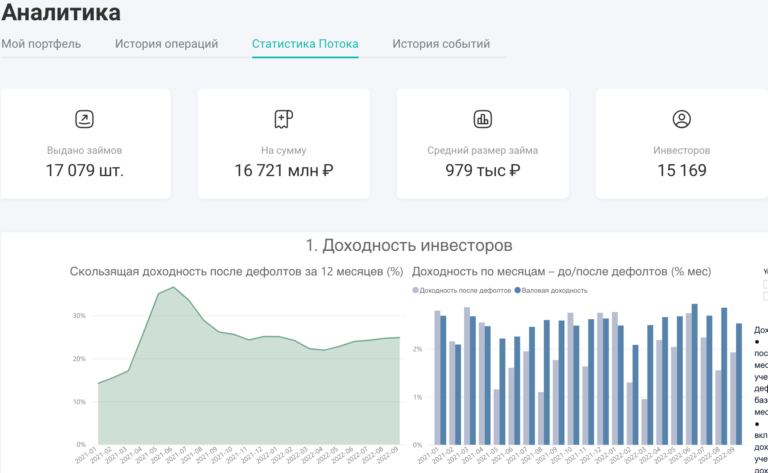Image resolution: width=768 pixels, height=473 pixels.
Task: Click the 'Аналитика' page heading
Action: click(60, 13)
